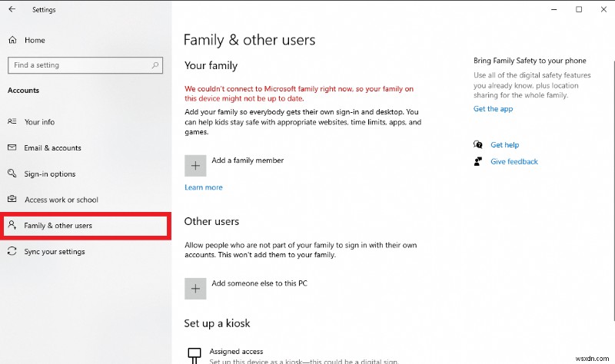Go to Email & accounts
615x364 pixels.
click(52, 147)
